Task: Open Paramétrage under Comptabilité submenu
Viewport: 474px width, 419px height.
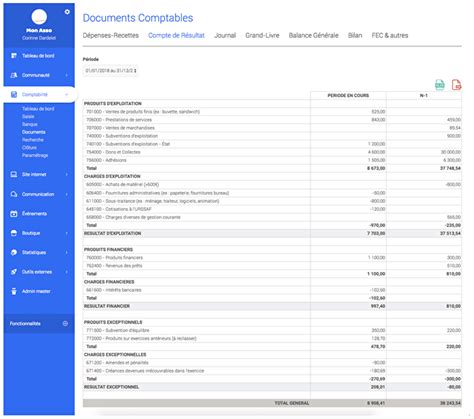Action: pos(35,155)
